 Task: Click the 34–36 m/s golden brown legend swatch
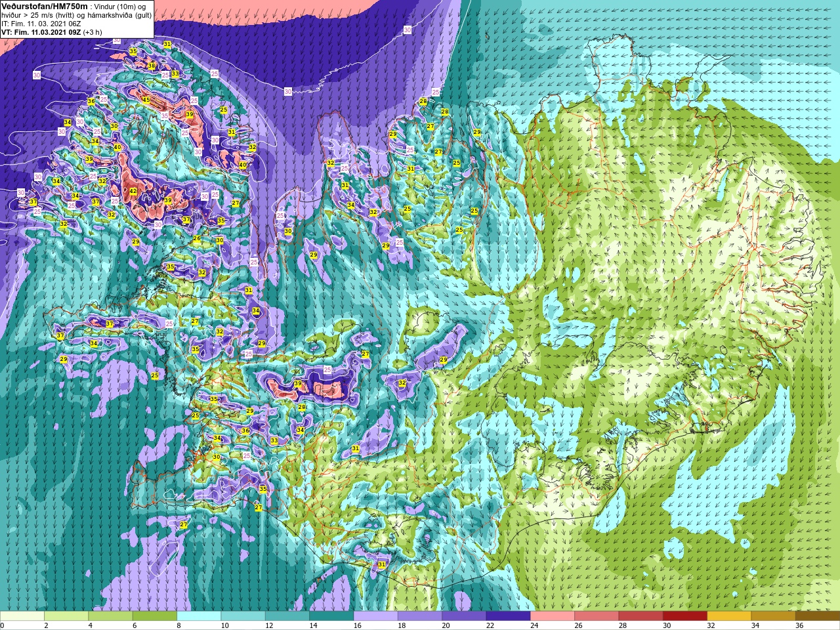(x=773, y=616)
